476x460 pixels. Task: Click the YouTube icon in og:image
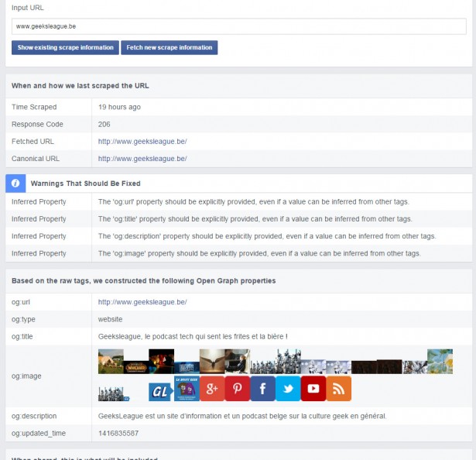pos(313,388)
